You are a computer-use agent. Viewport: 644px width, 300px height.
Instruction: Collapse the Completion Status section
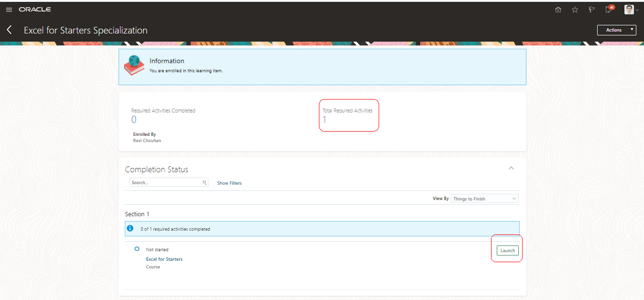pos(511,168)
